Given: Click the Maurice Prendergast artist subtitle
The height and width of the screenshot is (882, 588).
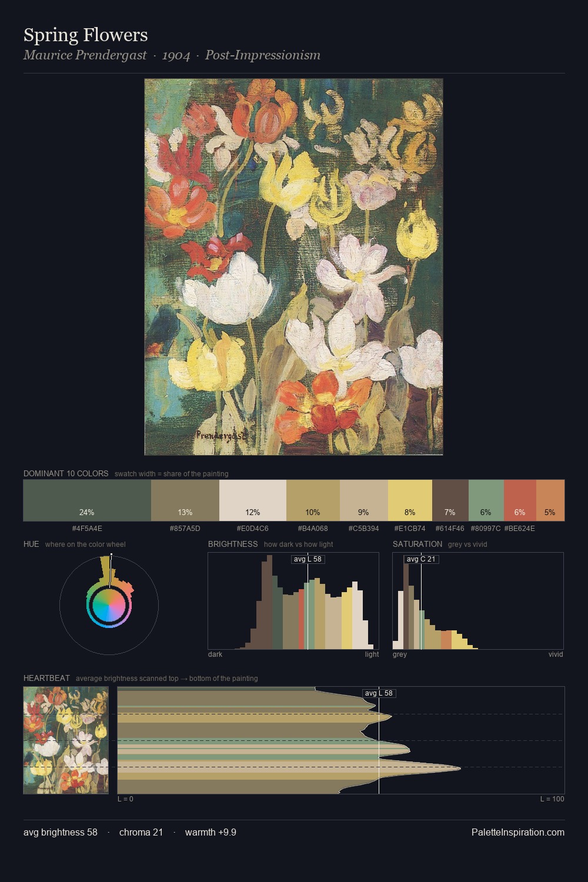Looking at the screenshot, I should click(85, 55).
